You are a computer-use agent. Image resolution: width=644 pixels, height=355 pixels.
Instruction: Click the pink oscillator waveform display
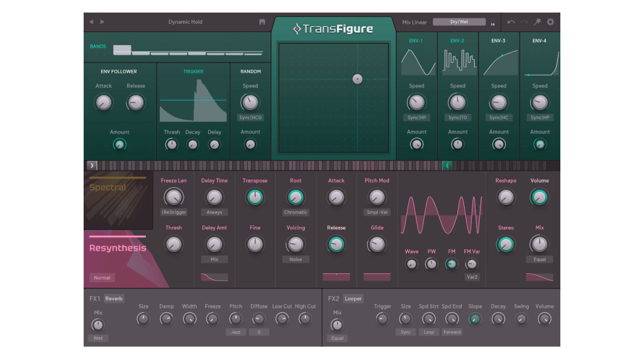click(x=441, y=215)
